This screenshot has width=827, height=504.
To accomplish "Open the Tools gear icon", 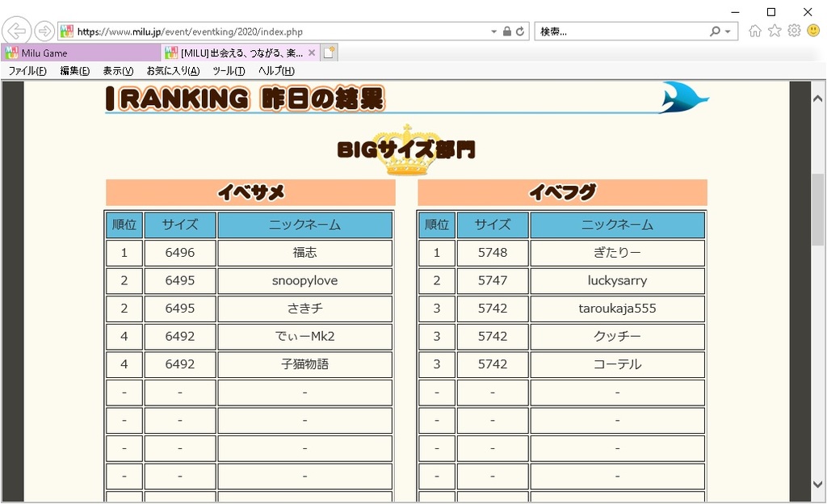I will (x=794, y=31).
